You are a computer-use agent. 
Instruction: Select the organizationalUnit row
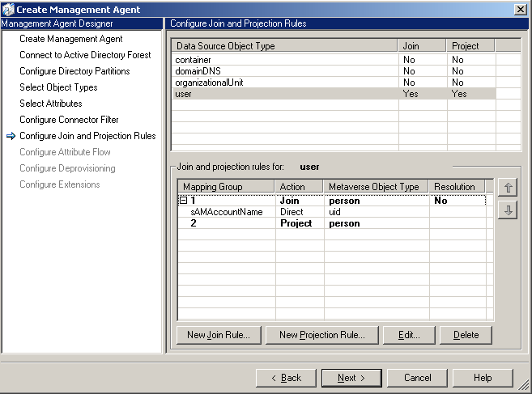(334, 83)
